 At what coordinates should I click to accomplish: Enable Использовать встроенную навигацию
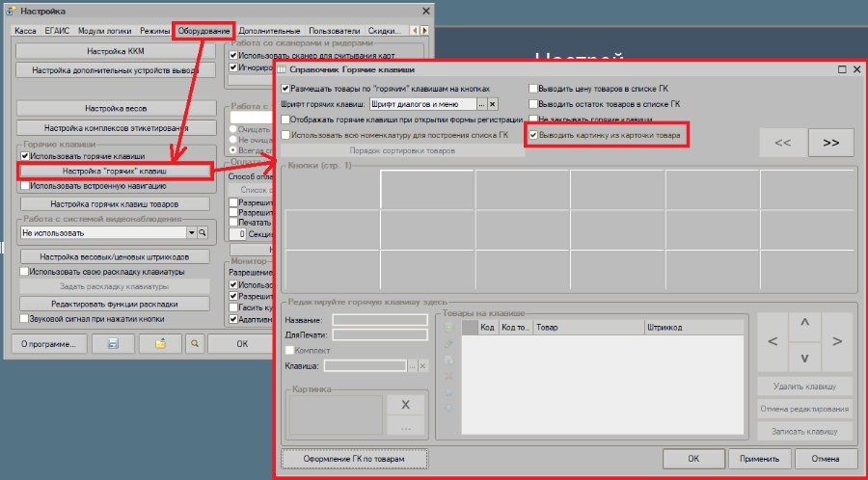tap(24, 186)
